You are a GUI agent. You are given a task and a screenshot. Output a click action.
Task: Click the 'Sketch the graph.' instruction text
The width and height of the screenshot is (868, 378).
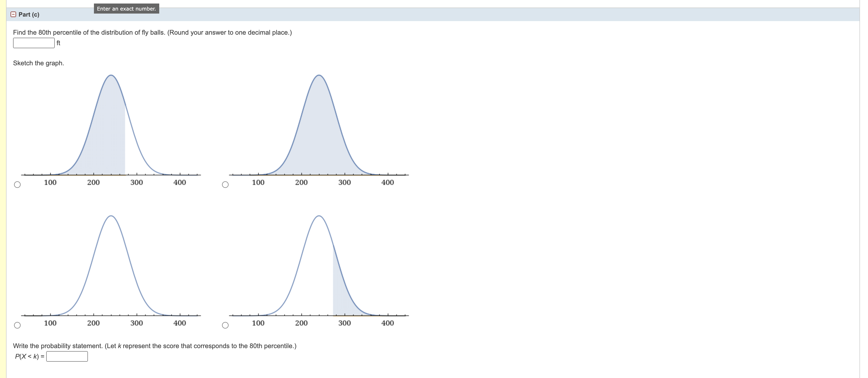(x=38, y=63)
